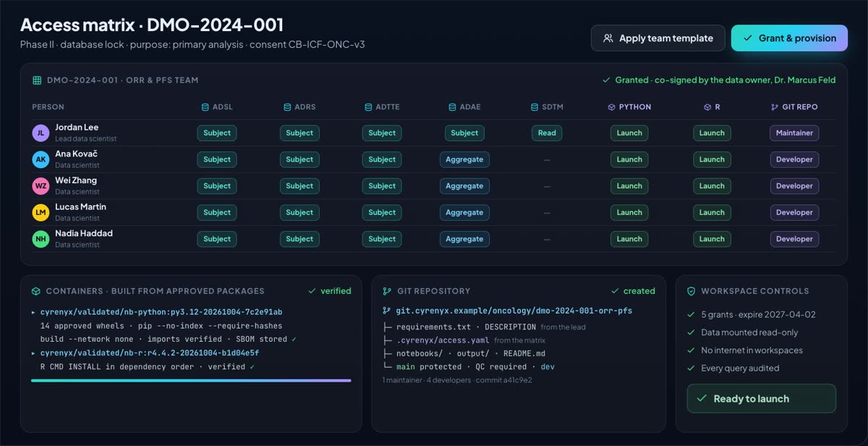Screen dimensions: 868x446
Task: Click the branch icon before the repo URL
Action: [387, 311]
